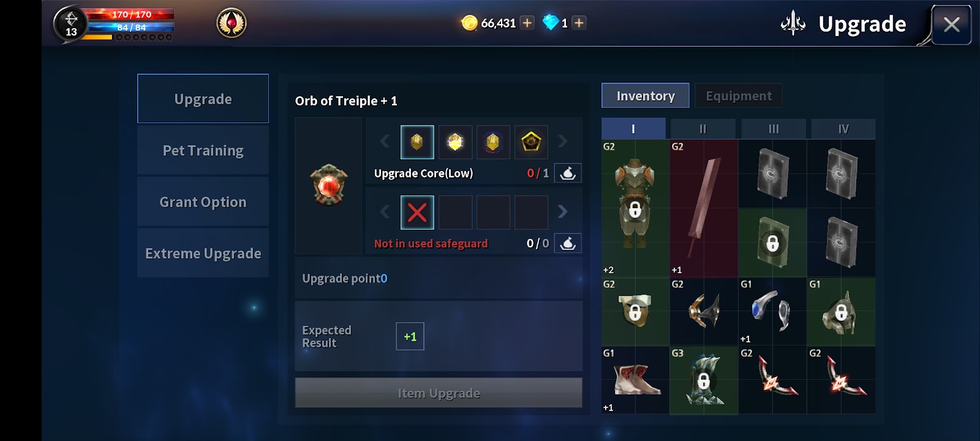This screenshot has width=980, height=441.
Task: Click the add gold plus icon
Action: (527, 23)
